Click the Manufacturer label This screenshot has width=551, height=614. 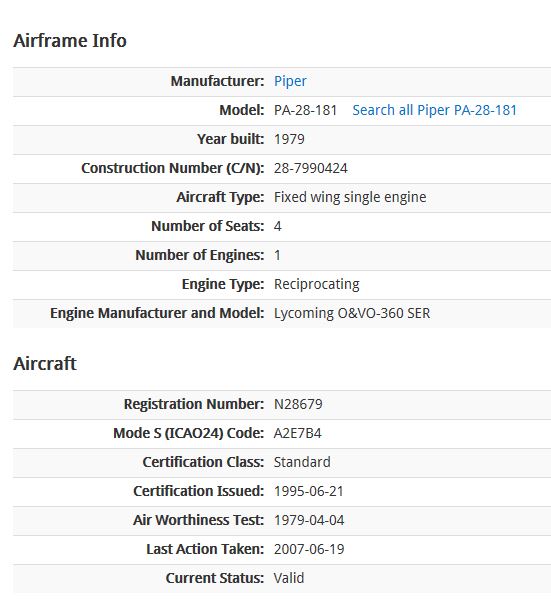217,81
